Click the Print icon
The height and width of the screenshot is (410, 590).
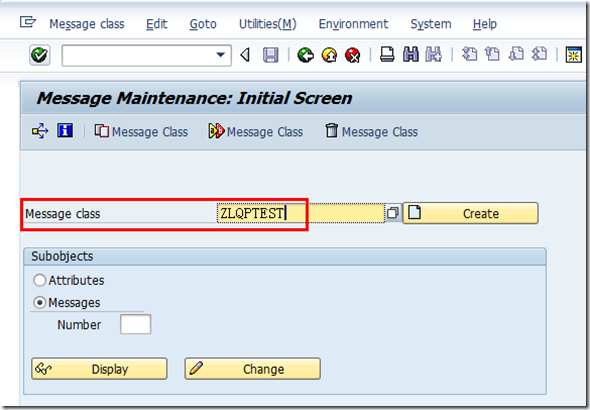387,54
